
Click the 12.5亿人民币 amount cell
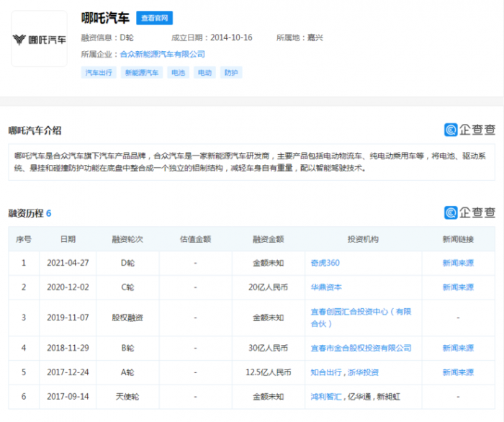pyautogui.click(x=269, y=372)
